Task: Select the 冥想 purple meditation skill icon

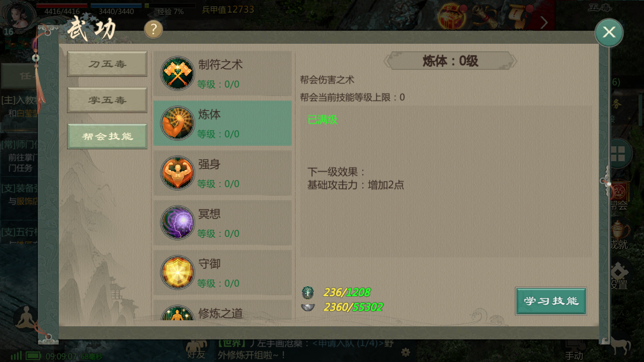Action: click(x=178, y=223)
